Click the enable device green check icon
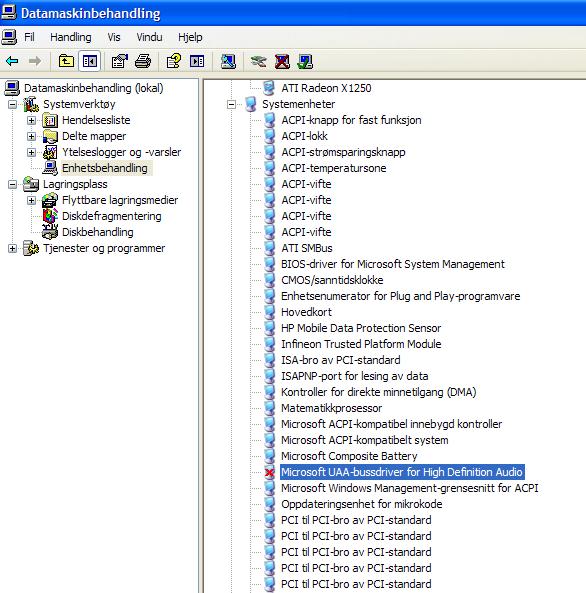 tap(305, 61)
